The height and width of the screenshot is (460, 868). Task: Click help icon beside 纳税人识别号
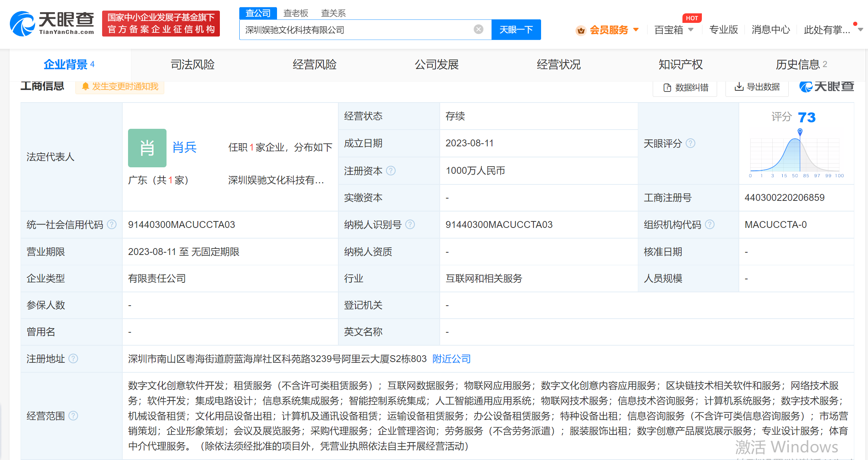[x=410, y=224]
